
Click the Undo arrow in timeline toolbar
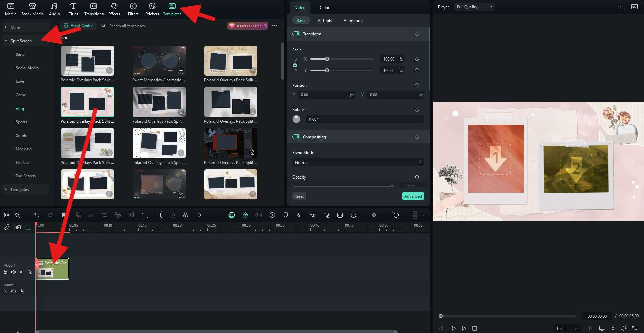coord(37,215)
